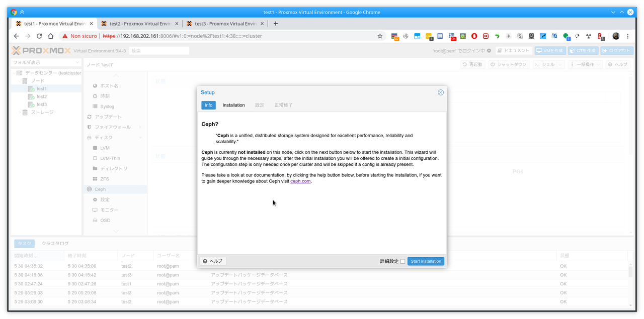The width and height of the screenshot is (644, 319).
Task: Enable the 詳細設定 checkbox
Action: pyautogui.click(x=403, y=261)
